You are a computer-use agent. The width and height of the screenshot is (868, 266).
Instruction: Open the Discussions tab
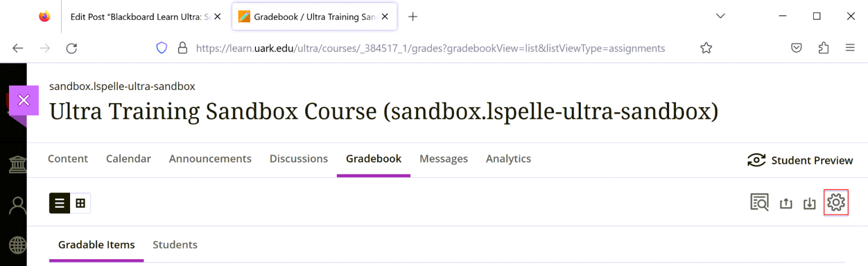(x=299, y=159)
